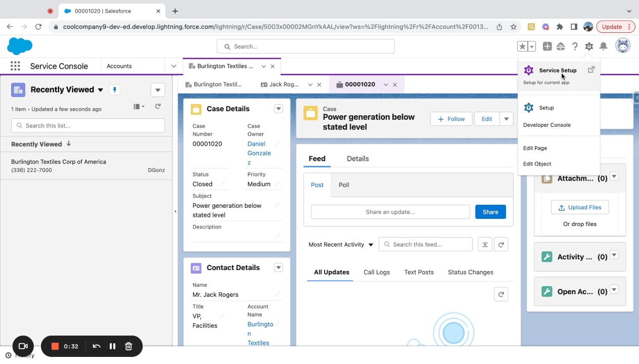Image resolution: width=639 pixels, height=364 pixels.
Task: Click the blue Share button
Action: coord(490,212)
